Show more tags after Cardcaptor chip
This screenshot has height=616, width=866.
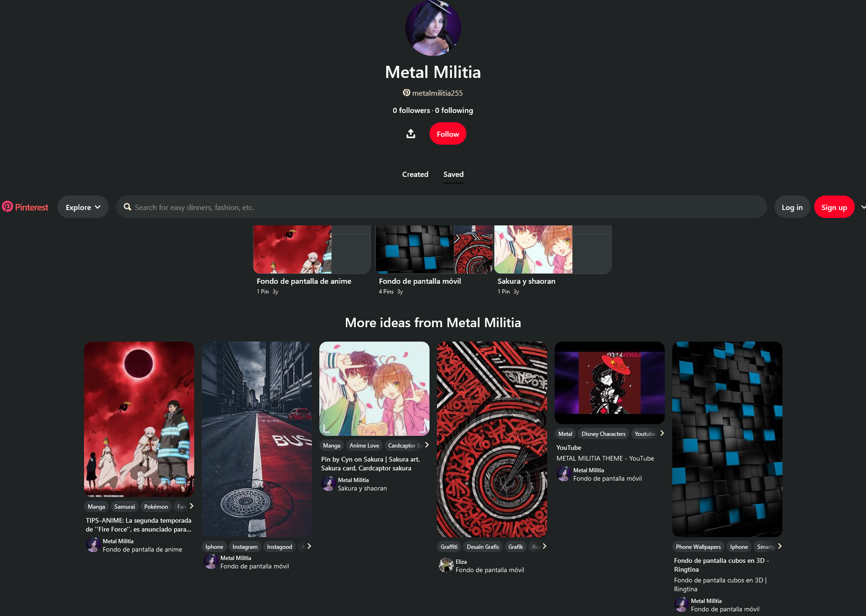coord(427,445)
